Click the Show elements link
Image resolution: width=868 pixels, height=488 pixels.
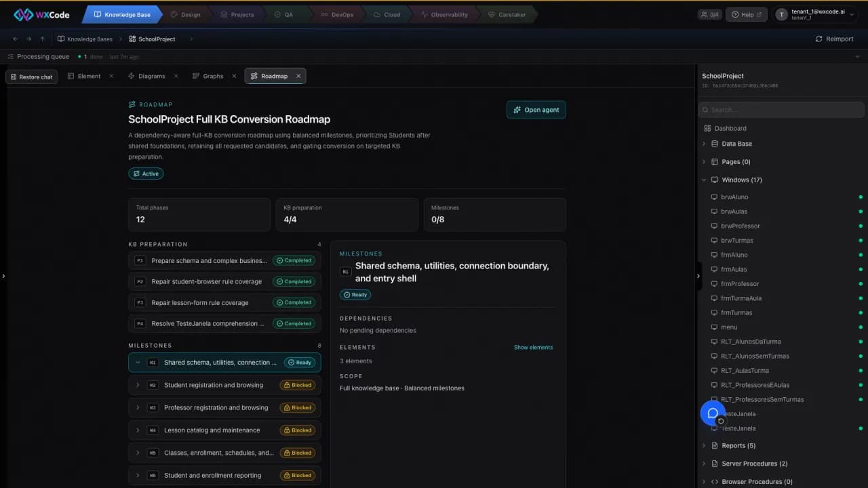pos(533,348)
